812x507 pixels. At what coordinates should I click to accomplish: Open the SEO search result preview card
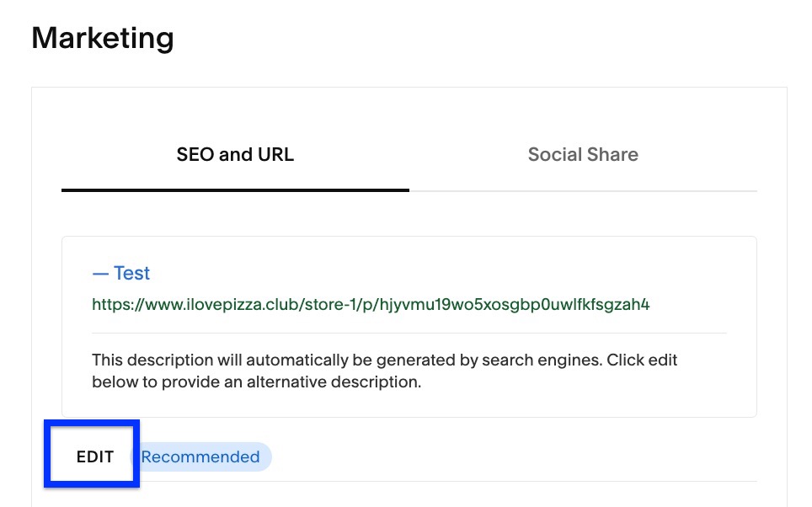(409, 326)
